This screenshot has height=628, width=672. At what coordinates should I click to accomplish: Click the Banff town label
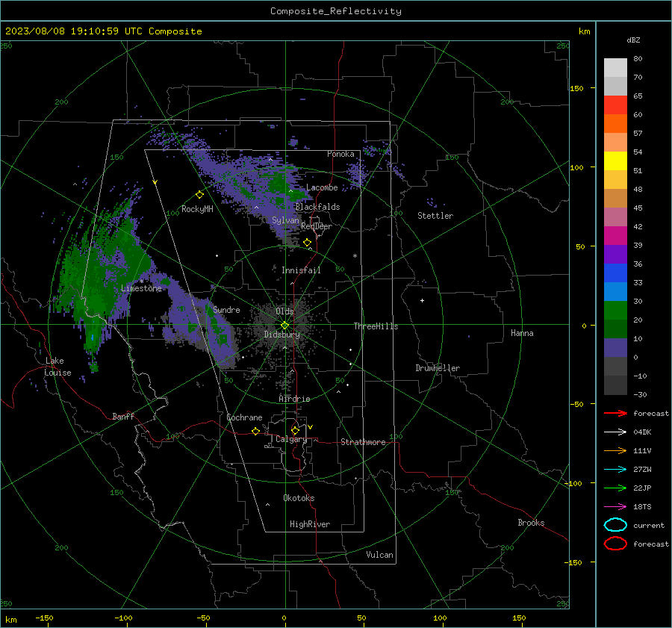click(x=123, y=416)
